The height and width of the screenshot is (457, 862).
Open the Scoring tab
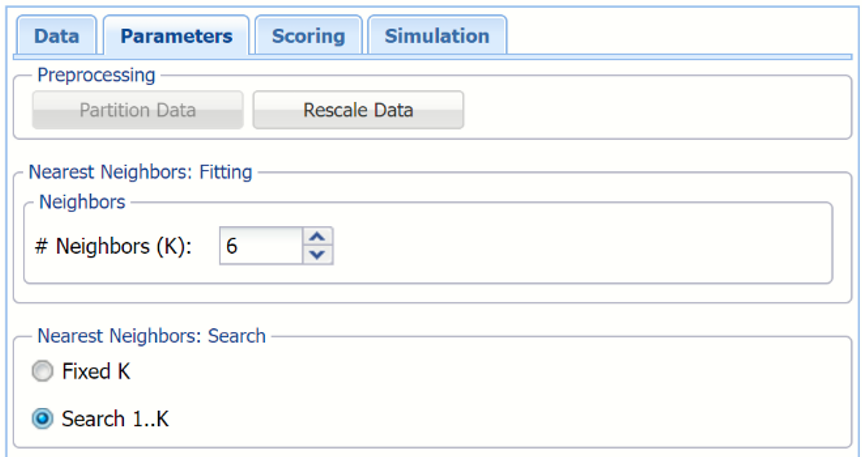[x=308, y=36]
